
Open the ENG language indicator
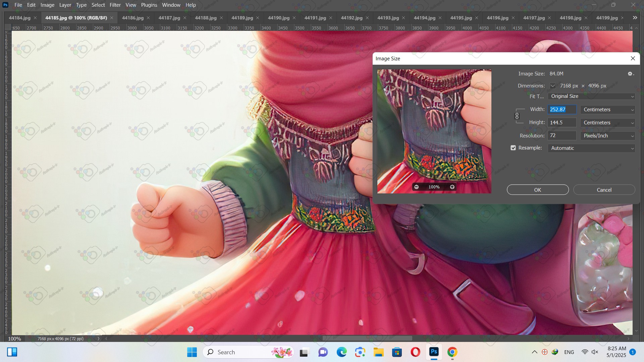569,352
